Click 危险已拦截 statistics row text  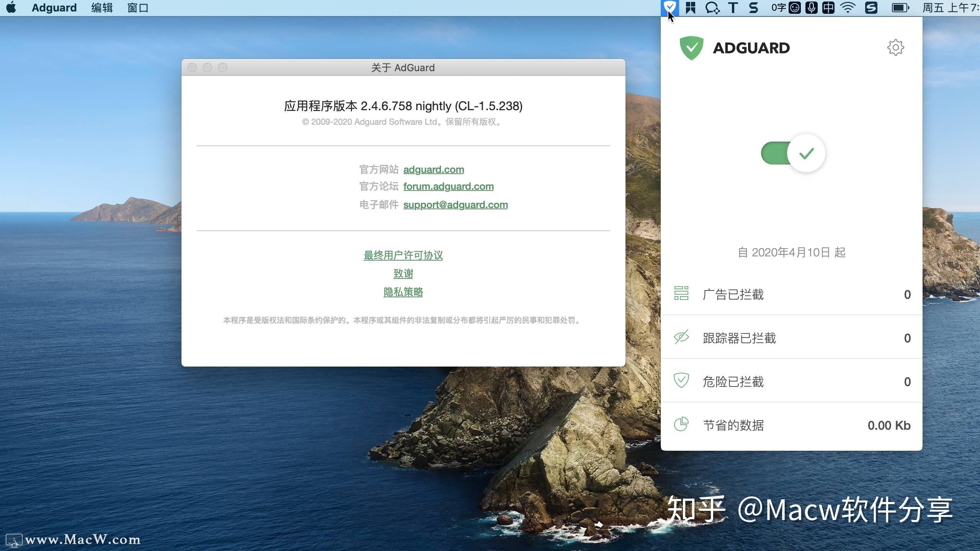(x=733, y=381)
